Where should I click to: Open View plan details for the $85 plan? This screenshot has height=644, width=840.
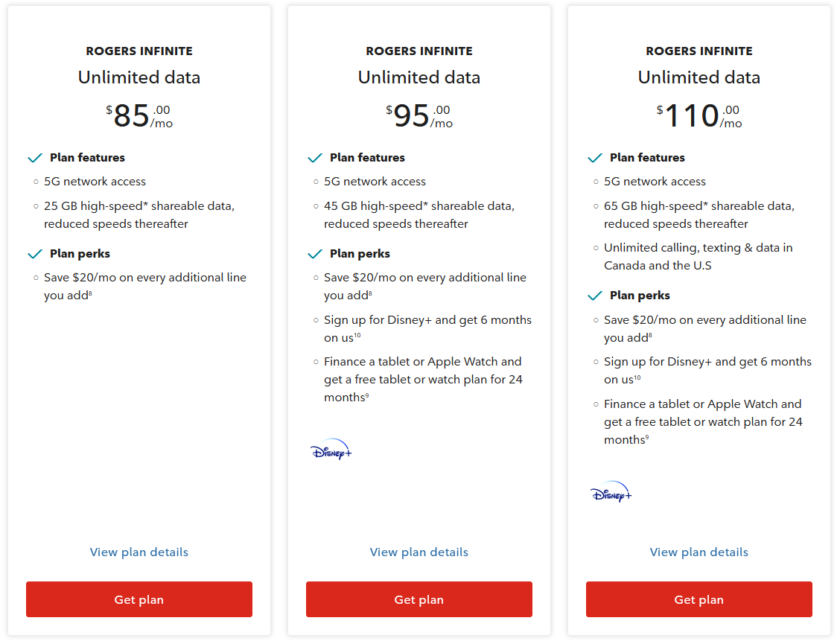(139, 552)
